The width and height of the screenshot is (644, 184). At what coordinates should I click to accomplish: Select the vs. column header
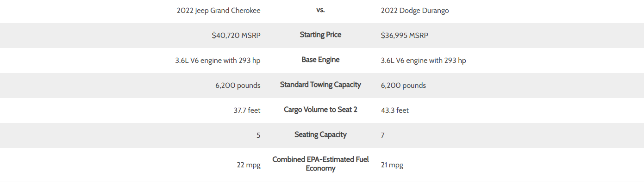click(x=320, y=10)
